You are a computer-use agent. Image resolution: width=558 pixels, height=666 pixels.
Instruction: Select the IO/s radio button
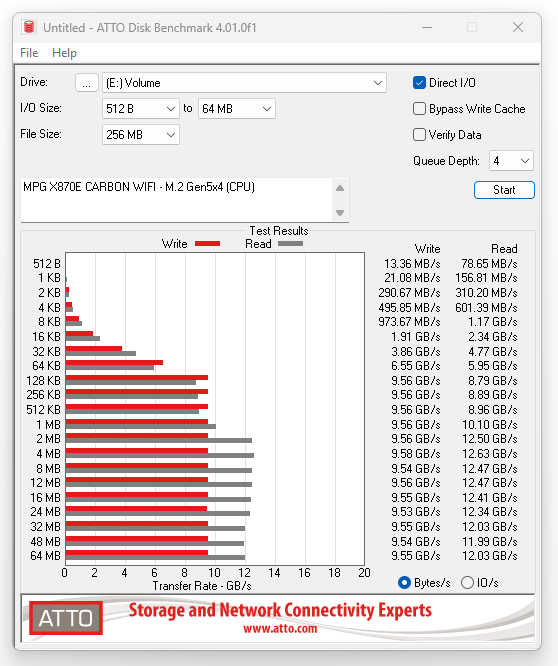[467, 582]
